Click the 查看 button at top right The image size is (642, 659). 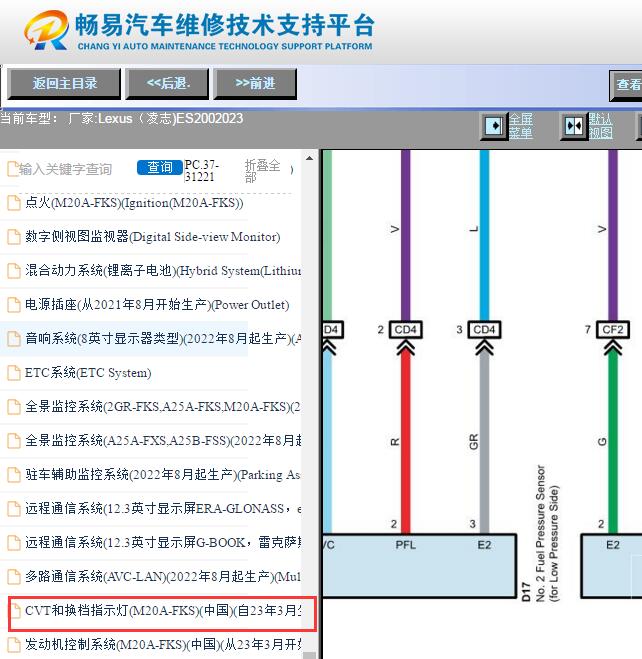pos(626,85)
